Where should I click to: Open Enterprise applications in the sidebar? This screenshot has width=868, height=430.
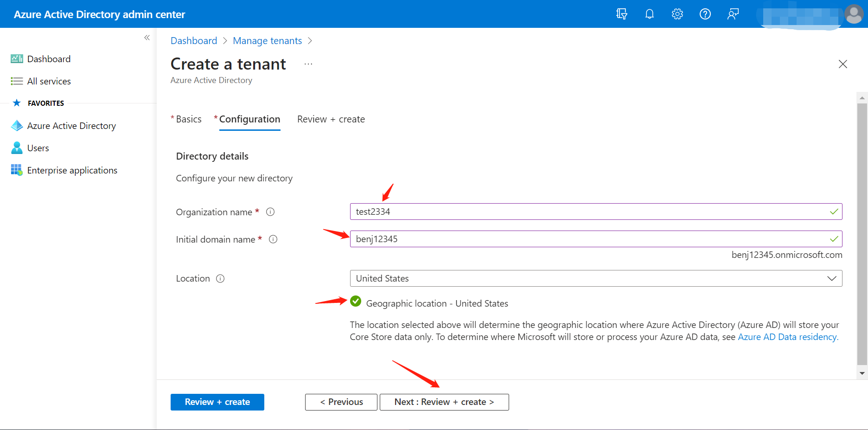(x=72, y=170)
